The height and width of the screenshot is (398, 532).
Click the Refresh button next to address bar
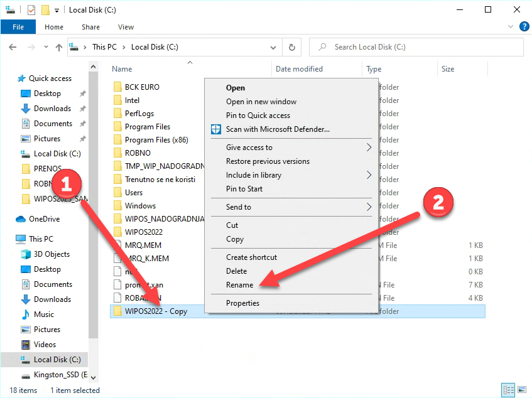(291, 47)
